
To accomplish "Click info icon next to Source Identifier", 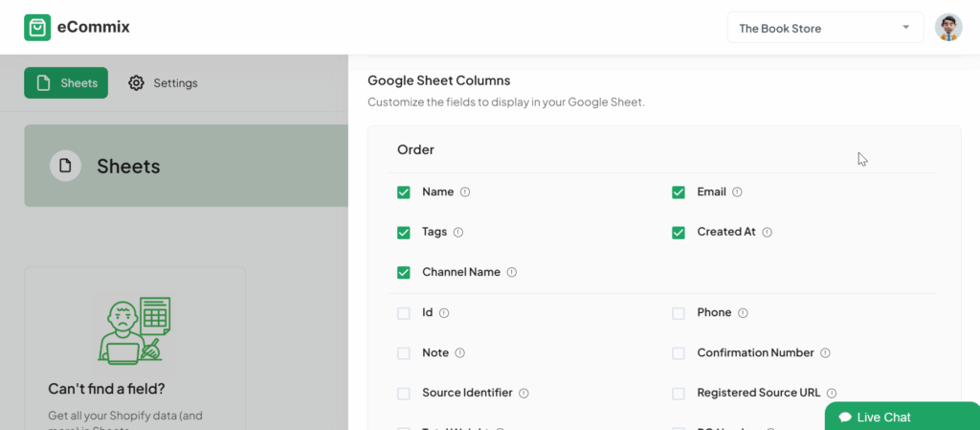I will [523, 393].
